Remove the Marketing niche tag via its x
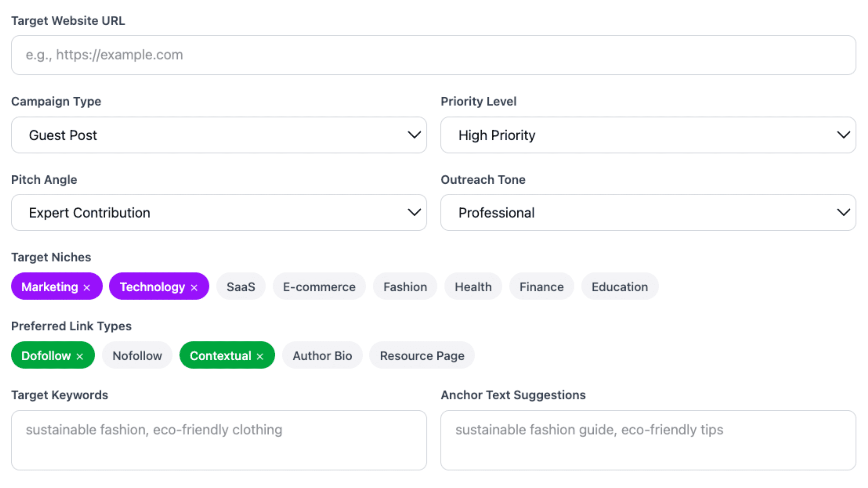The image size is (868, 488). (87, 287)
